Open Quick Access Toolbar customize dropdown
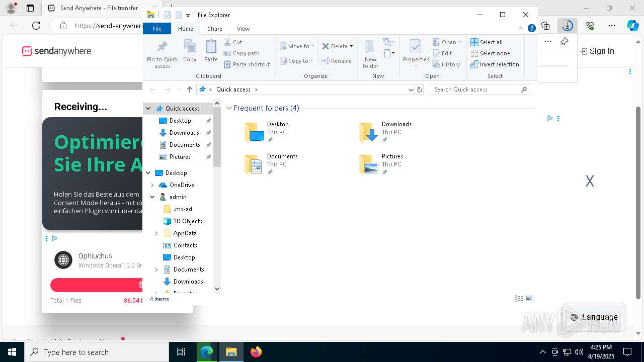644x362 pixels. click(188, 15)
